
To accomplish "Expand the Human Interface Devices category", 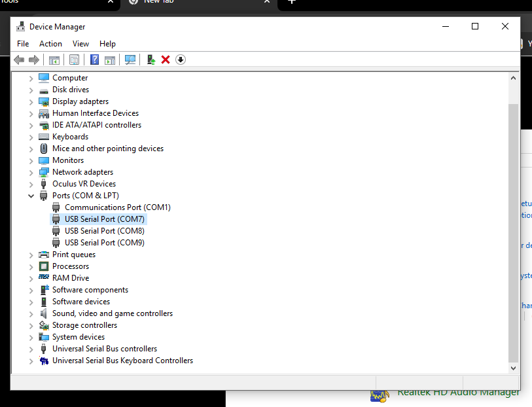I will click(x=31, y=114).
